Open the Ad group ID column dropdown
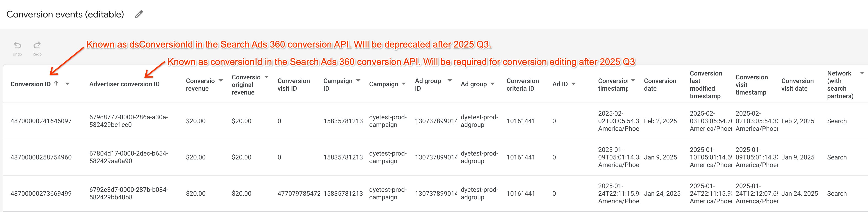The height and width of the screenshot is (212, 868). pos(450,81)
